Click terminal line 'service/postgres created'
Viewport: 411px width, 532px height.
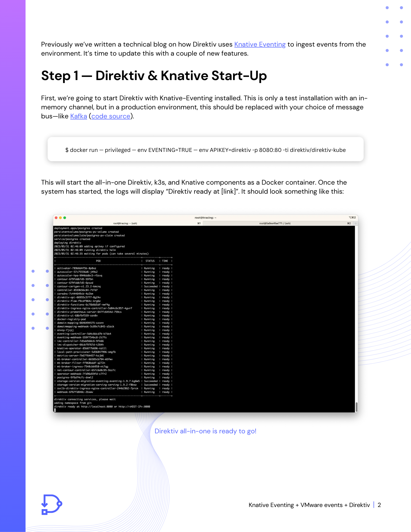(x=72, y=239)
